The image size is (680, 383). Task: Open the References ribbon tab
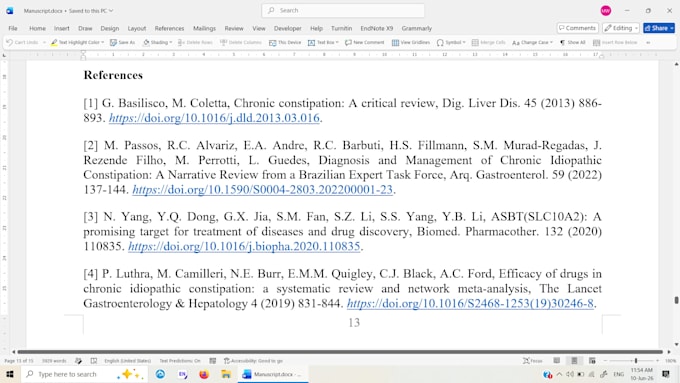pyautogui.click(x=169, y=28)
